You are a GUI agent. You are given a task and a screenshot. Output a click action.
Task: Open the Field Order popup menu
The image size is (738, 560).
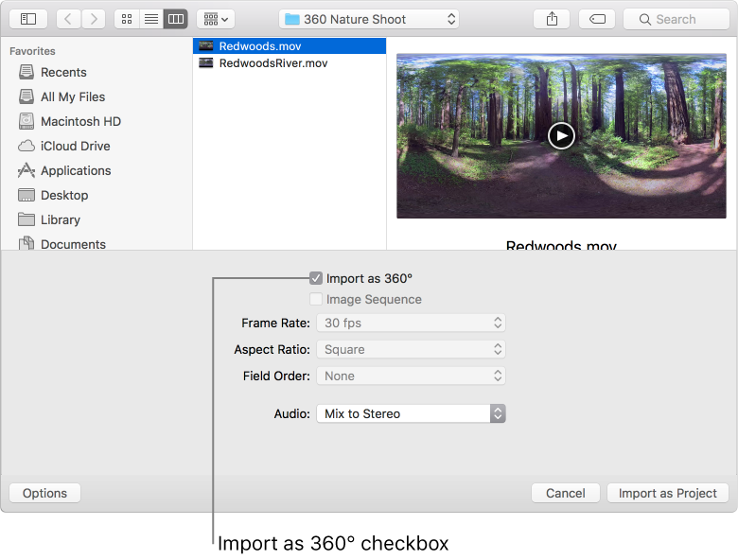411,376
